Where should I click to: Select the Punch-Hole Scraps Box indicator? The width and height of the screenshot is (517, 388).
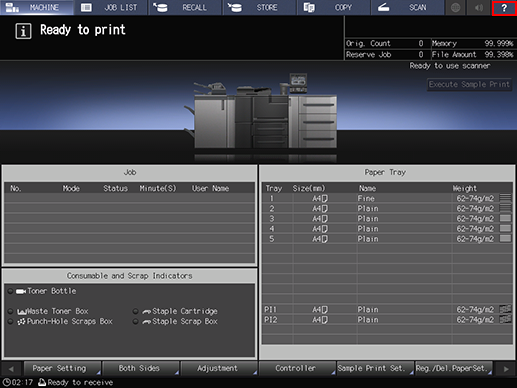coord(60,321)
